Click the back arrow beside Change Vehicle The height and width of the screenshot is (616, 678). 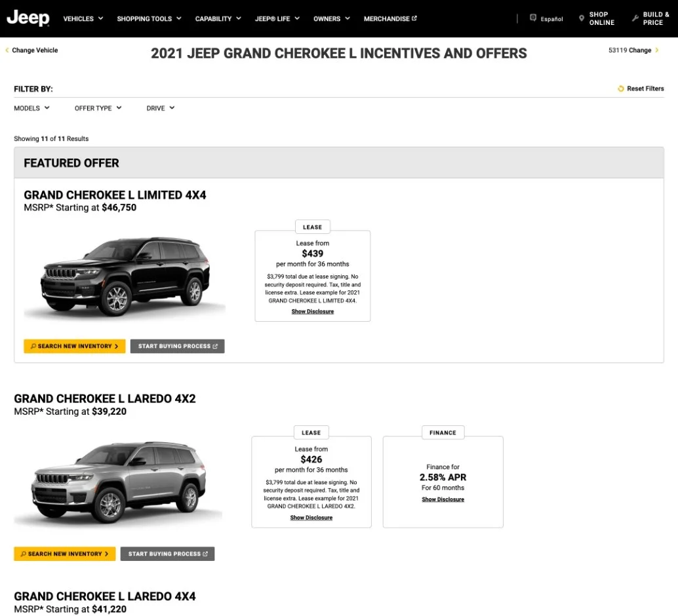coord(7,50)
